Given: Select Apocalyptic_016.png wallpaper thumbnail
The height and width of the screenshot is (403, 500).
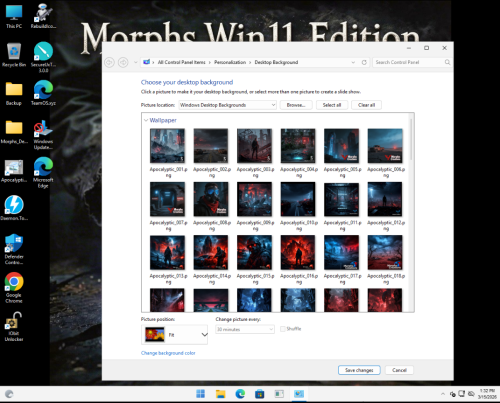Looking at the screenshot, I should 298,252.
